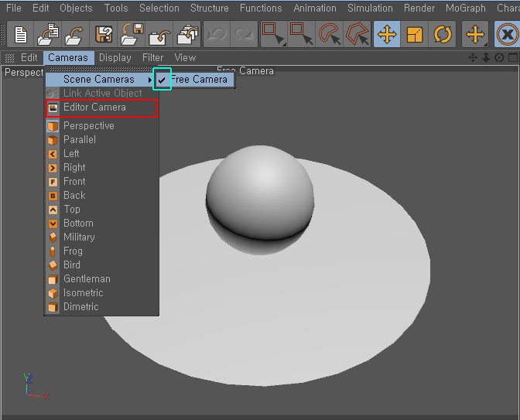
Task: Select the Live Selection tool
Action: [274, 35]
